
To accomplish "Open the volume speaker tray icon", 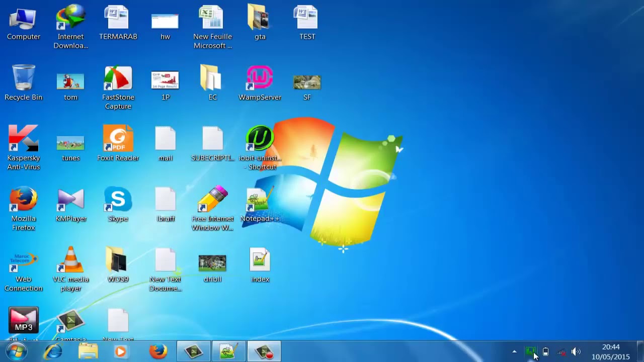I will (576, 351).
